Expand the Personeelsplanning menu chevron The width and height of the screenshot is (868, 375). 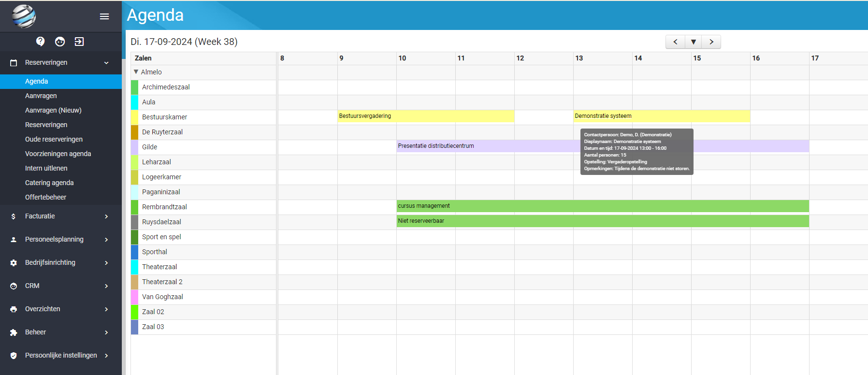point(106,240)
